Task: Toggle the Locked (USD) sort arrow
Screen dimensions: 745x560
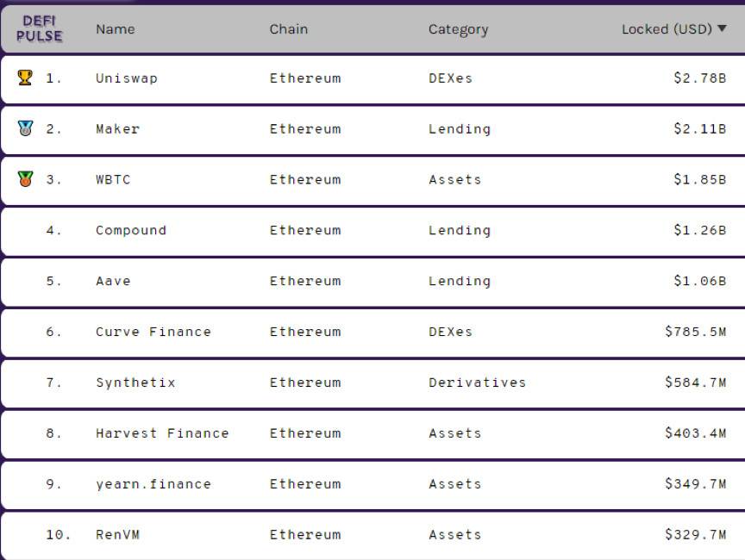Action: point(722,28)
